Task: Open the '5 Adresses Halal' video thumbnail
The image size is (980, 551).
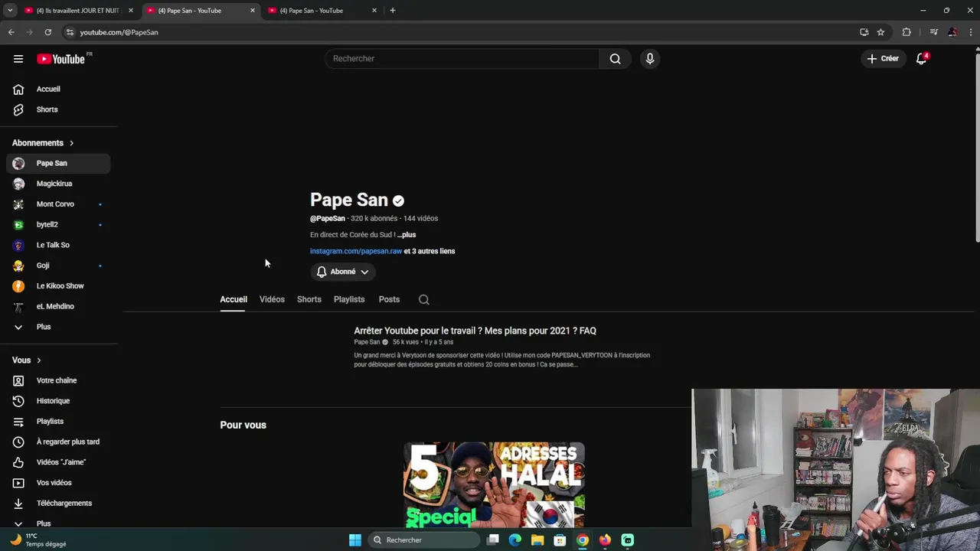Action: [494, 485]
